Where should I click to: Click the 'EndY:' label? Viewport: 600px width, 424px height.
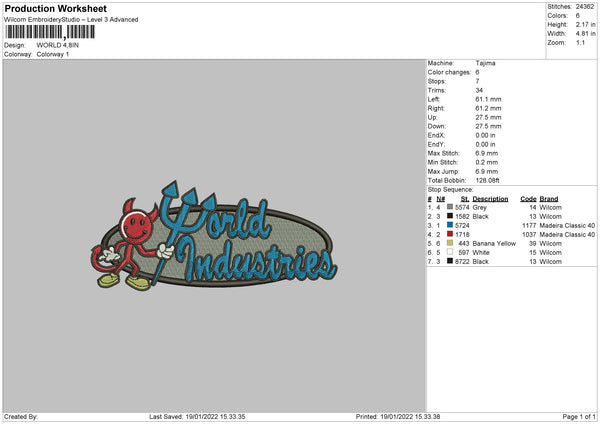436,145
